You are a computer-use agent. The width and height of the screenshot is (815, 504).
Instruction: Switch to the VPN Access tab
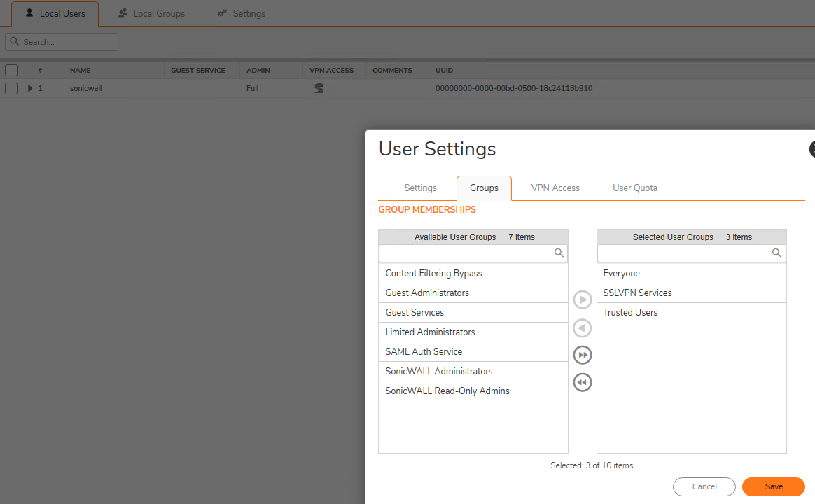[x=555, y=188]
